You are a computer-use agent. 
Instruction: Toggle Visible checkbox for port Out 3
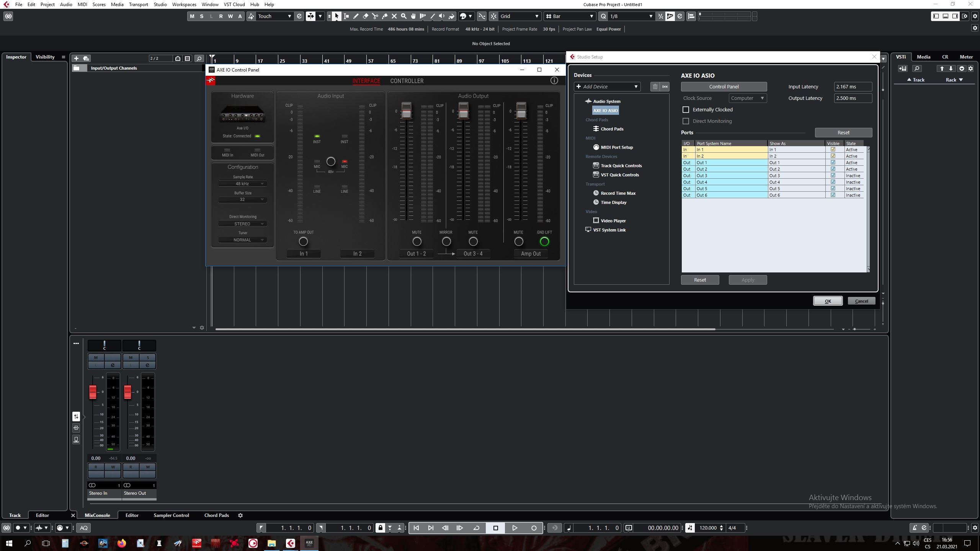[x=833, y=176]
